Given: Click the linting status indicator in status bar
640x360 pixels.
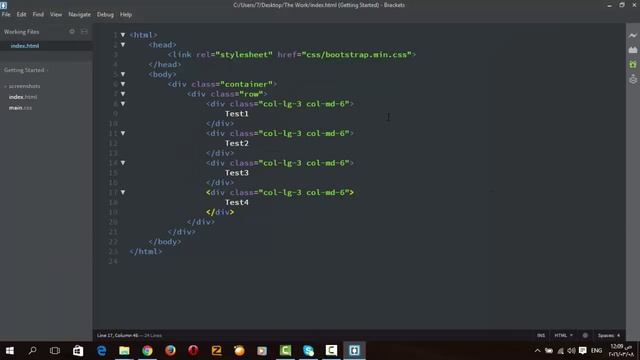Looking at the screenshot, I should [585, 336].
